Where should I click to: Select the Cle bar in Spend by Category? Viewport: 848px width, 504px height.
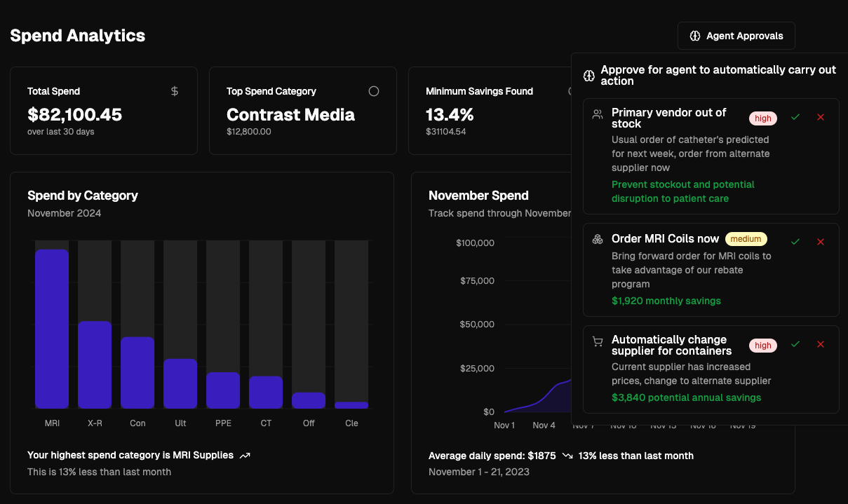click(351, 405)
